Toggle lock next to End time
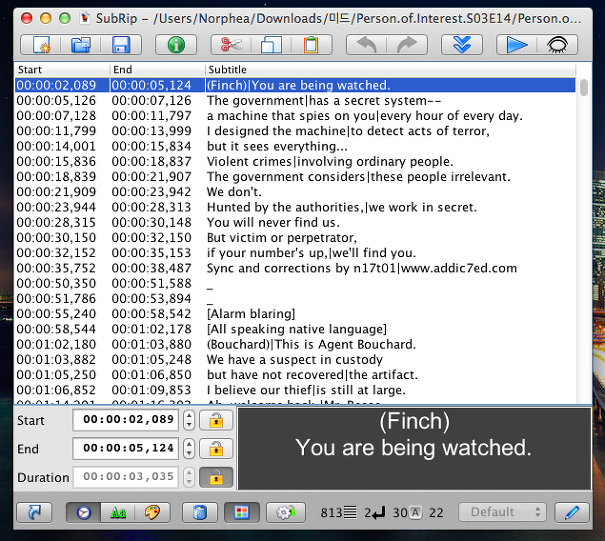 pyautogui.click(x=216, y=449)
